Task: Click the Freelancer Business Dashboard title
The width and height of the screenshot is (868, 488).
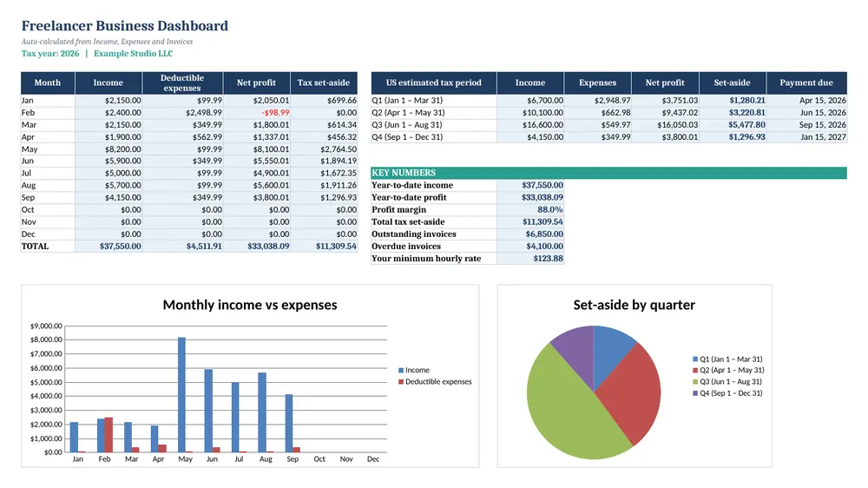Action: (124, 26)
